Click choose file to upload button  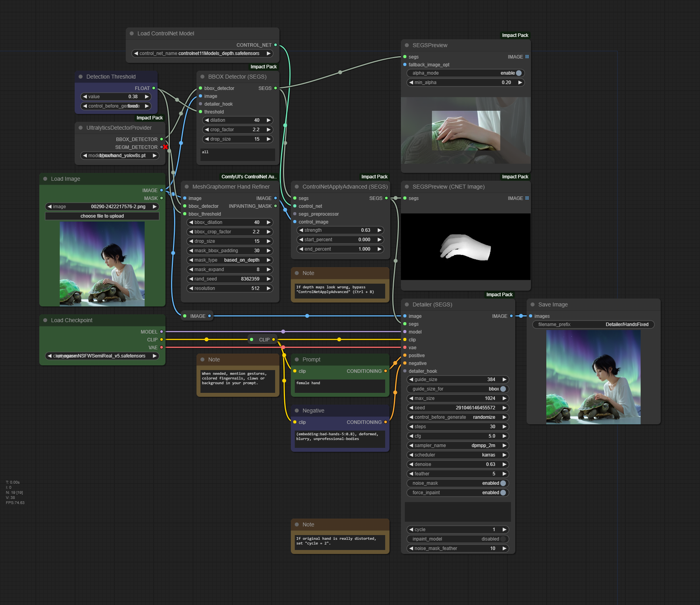(102, 216)
